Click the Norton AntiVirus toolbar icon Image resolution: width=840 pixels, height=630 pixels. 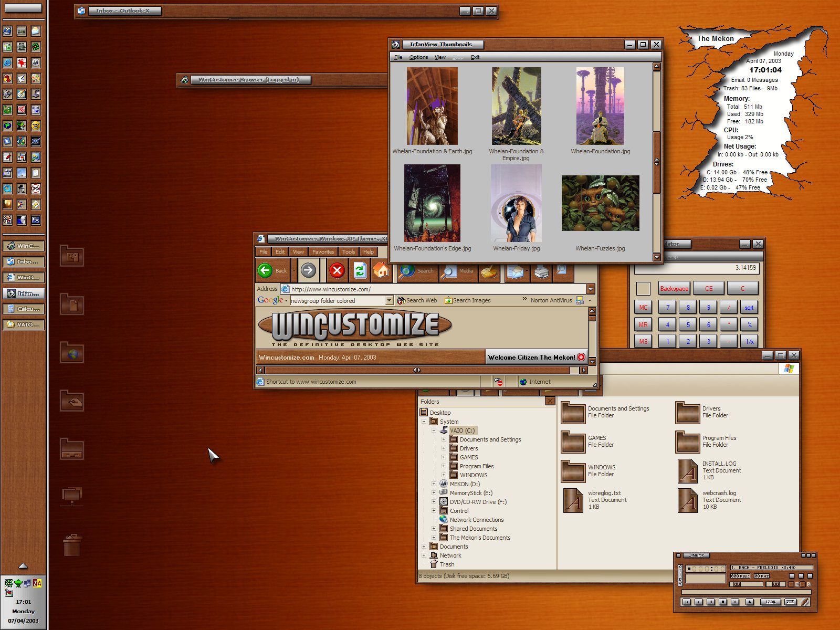[x=580, y=300]
